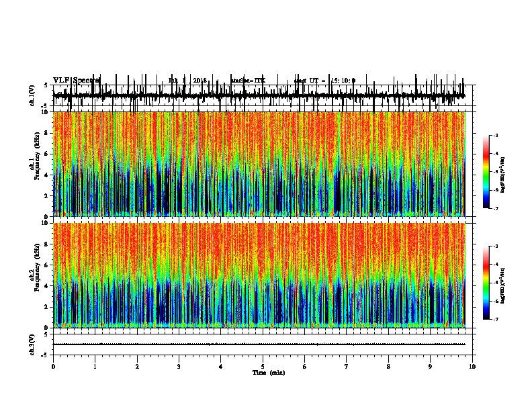
Task: Click the ch.1 voltage waveform strip
Action: coord(259,95)
